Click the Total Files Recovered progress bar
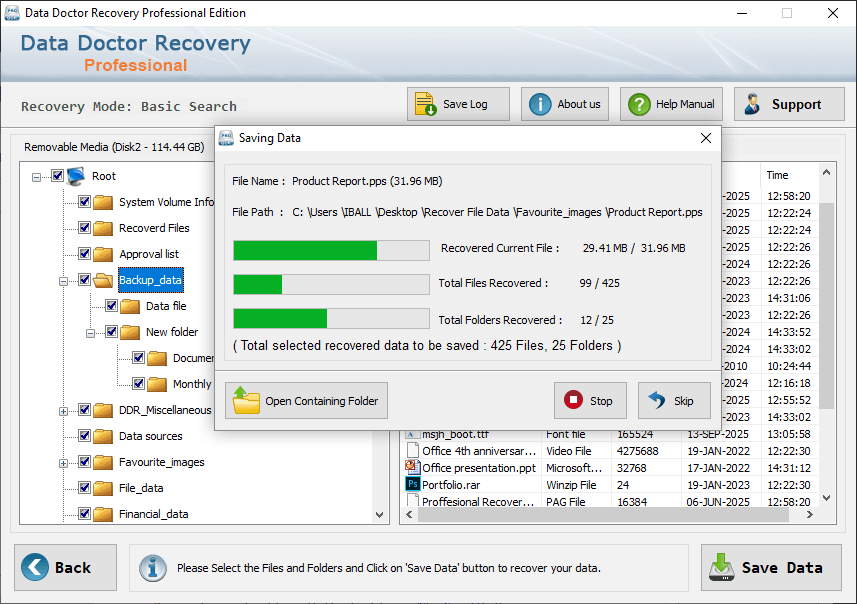Screen dimensions: 857x604 click(331, 285)
